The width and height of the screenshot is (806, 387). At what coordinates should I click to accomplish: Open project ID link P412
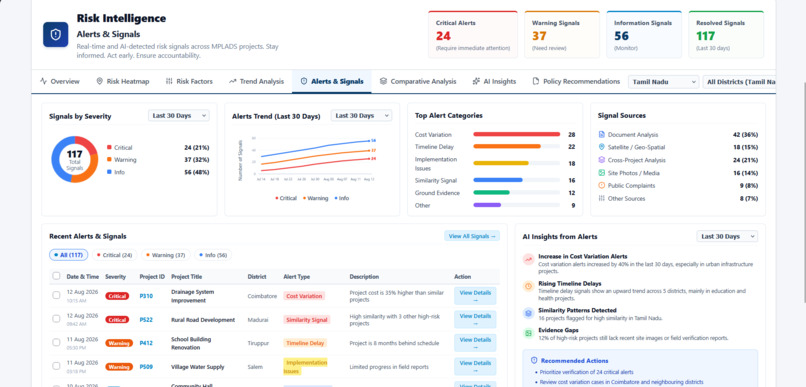(x=146, y=343)
